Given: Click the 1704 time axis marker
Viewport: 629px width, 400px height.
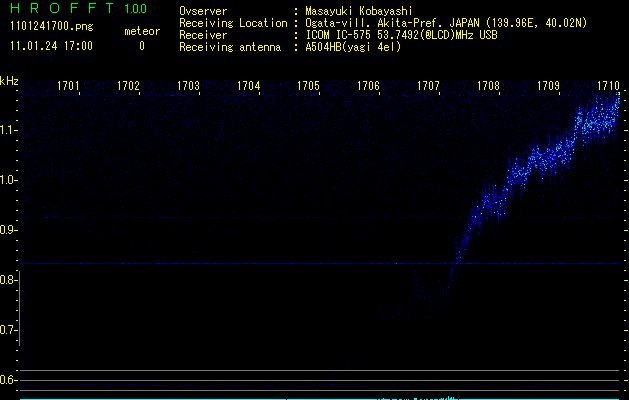Looking at the screenshot, I should coord(248,86).
